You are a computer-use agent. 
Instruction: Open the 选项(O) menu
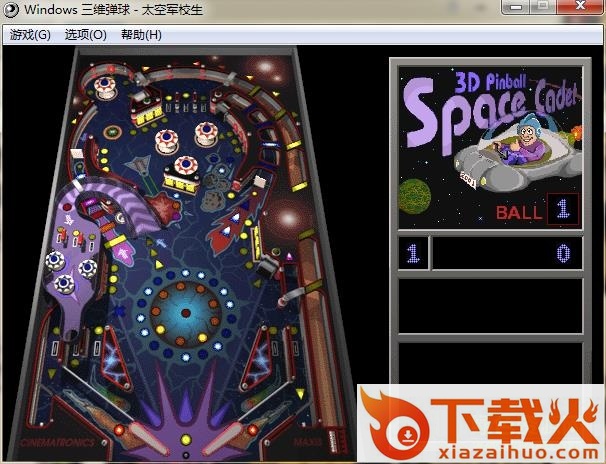pos(85,35)
